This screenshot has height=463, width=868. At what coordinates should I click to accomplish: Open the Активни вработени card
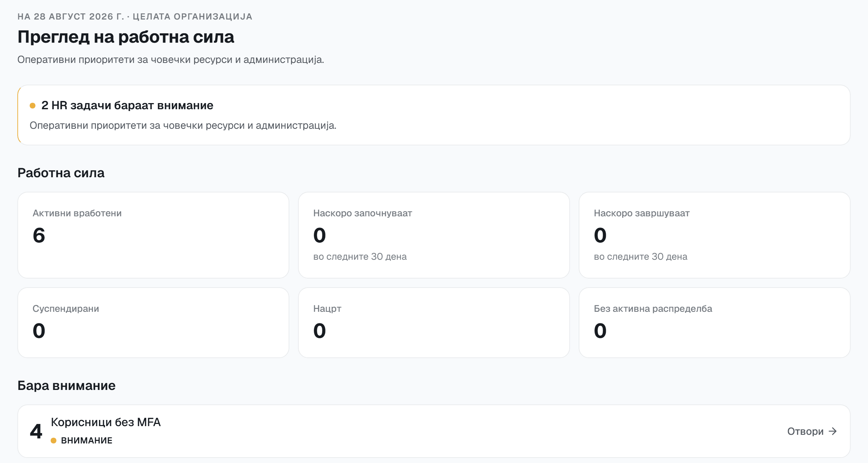[153, 235]
